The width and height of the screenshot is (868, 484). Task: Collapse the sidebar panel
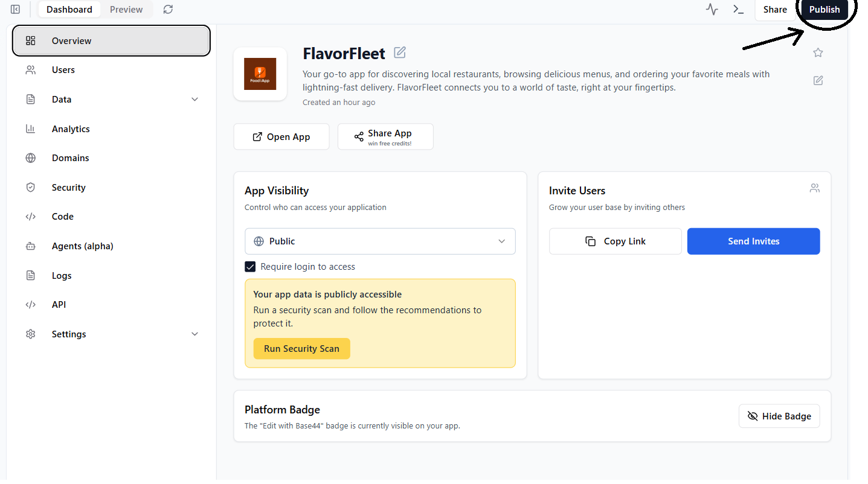15,9
